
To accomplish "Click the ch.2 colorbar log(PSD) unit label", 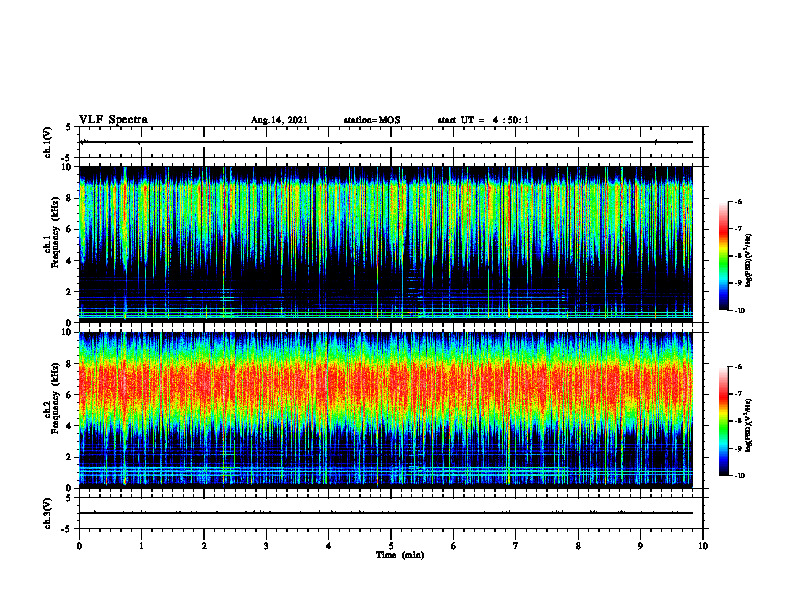I will tap(749, 425).
